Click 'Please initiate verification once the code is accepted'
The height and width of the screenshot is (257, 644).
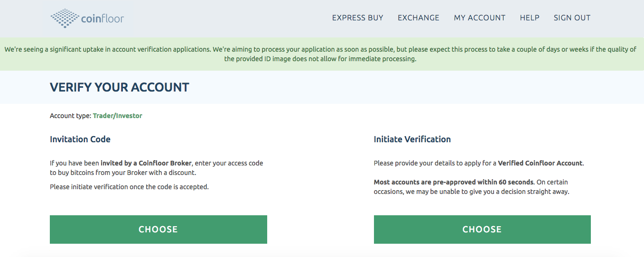129,187
